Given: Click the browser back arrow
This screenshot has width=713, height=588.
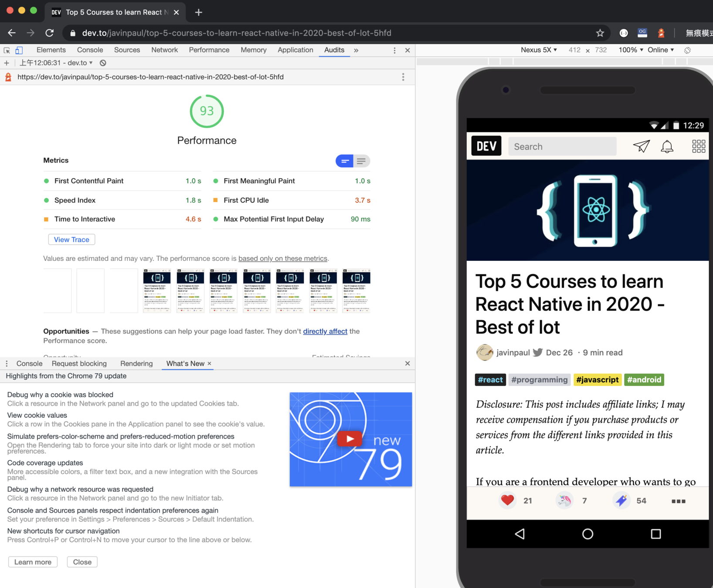Looking at the screenshot, I should (x=12, y=33).
